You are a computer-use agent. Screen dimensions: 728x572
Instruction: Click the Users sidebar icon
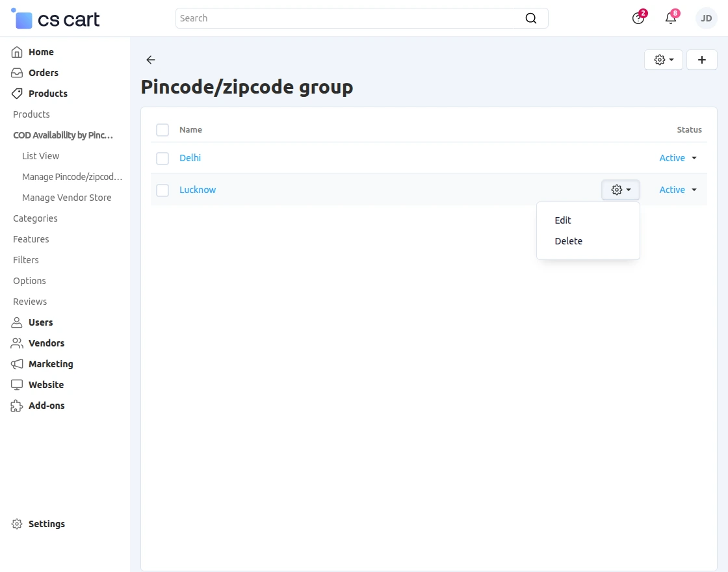[x=16, y=322]
